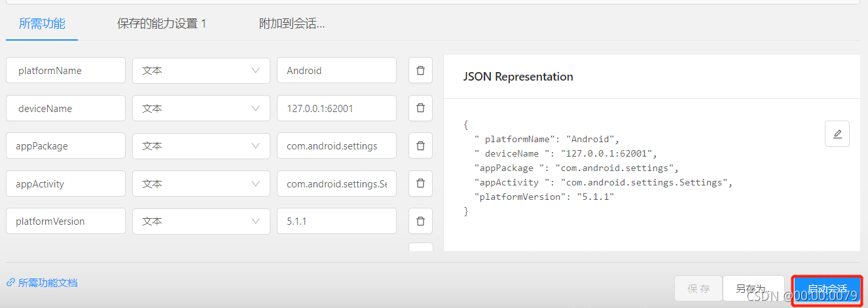Open the 保存的能力设置 1 tab
This screenshot has height=308, width=868.
coord(162,24)
